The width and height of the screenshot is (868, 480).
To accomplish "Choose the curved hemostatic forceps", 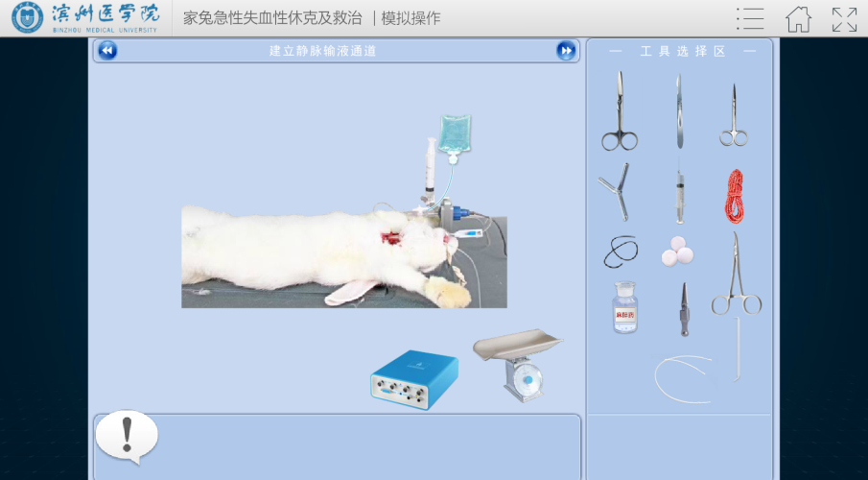I will 736,276.
